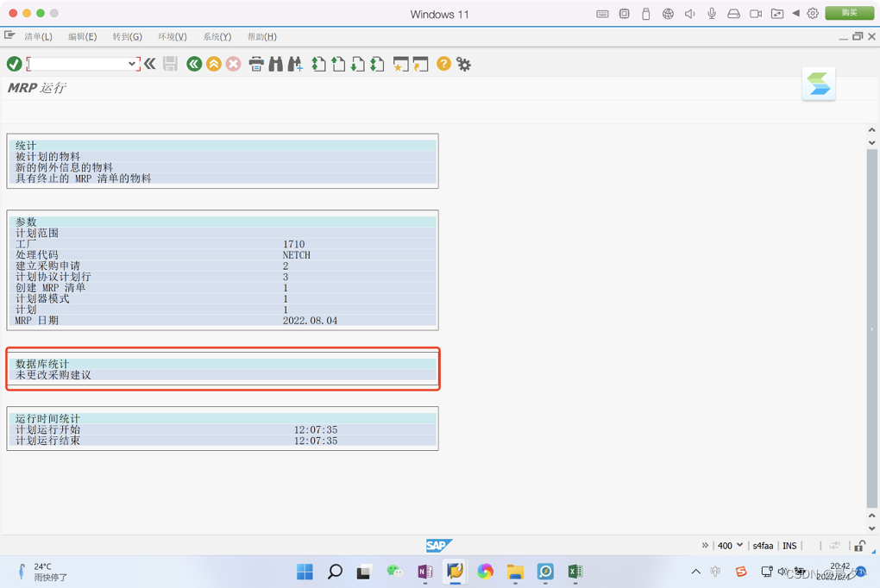Collapse the command field with double chevron
Screen dimensions: 880x588
click(148, 63)
